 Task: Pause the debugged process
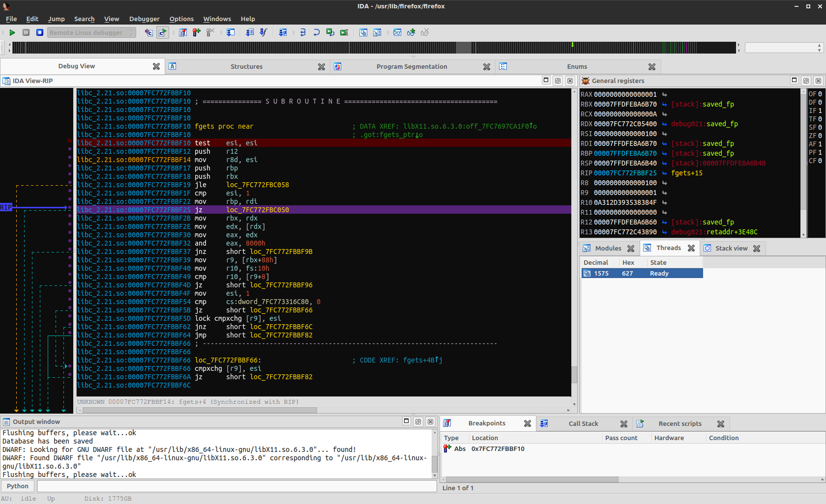point(26,32)
